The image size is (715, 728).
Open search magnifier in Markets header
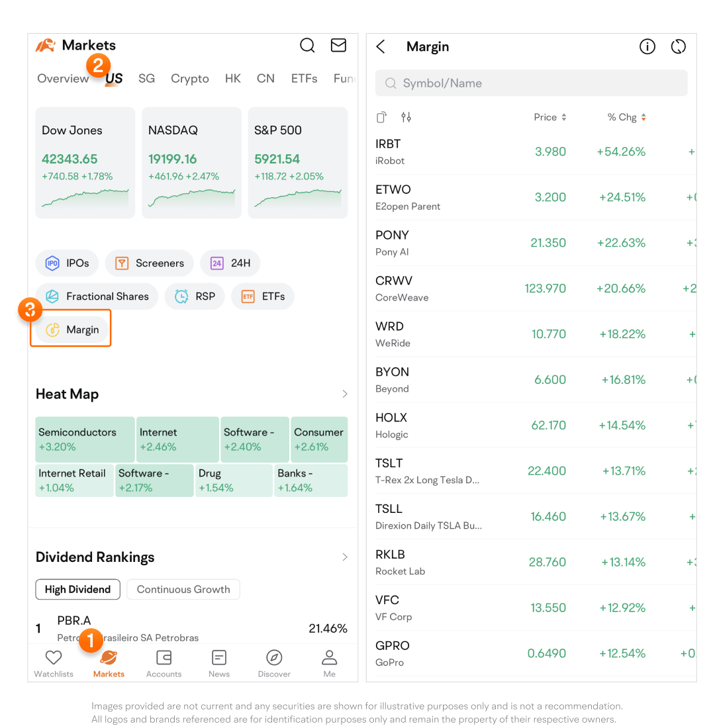pos(307,45)
